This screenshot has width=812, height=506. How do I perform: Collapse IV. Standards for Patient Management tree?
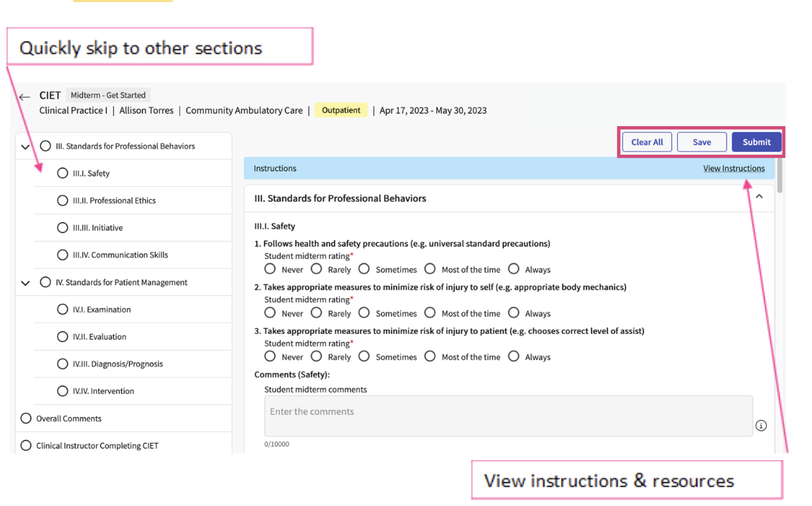click(x=26, y=283)
